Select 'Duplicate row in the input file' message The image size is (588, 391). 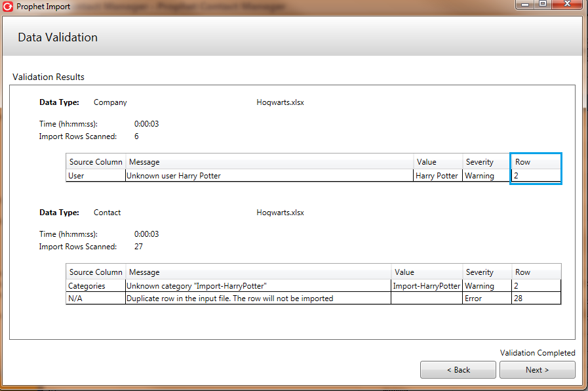(258, 298)
